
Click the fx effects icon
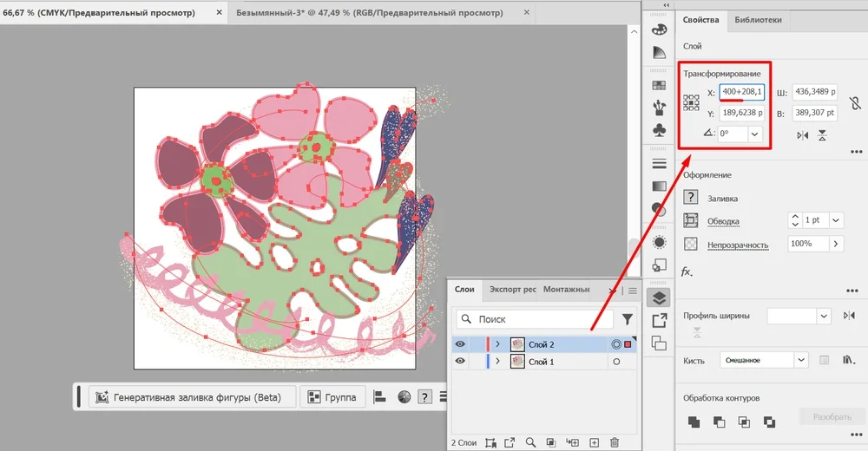point(687,271)
